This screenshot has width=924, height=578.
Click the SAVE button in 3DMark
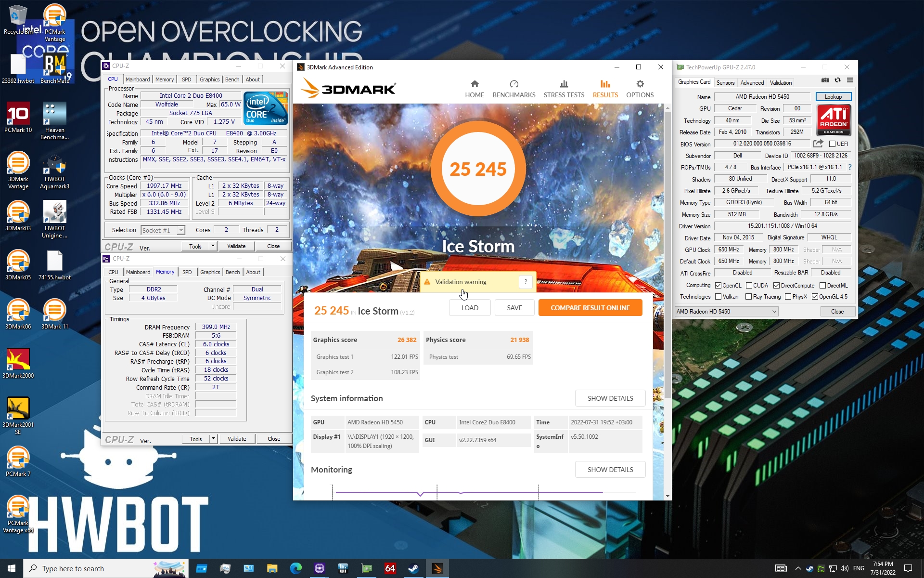click(x=514, y=308)
